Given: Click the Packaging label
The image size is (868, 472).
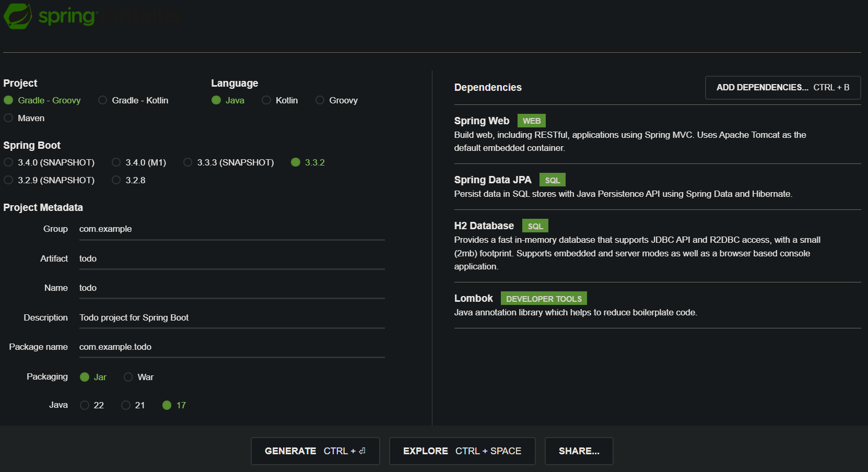Looking at the screenshot, I should point(47,376).
